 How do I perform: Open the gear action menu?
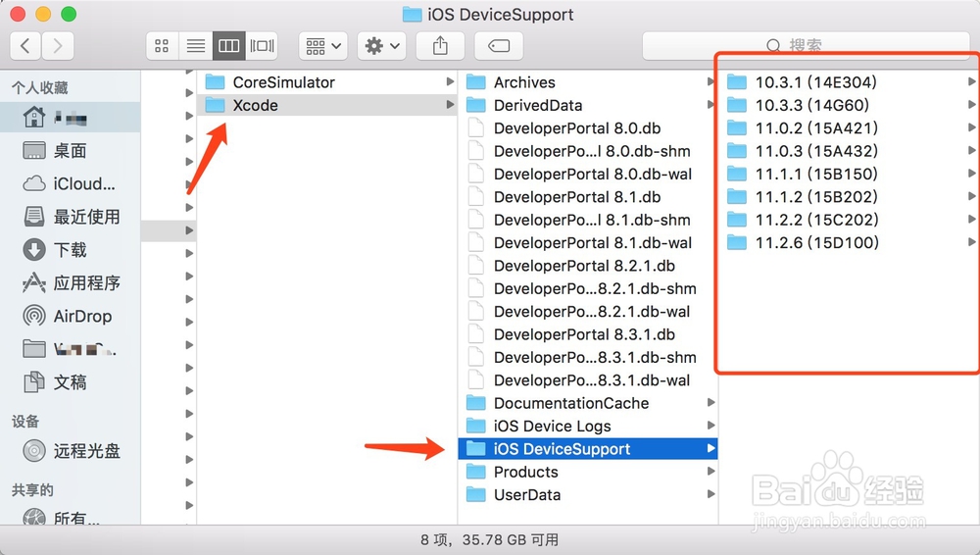pyautogui.click(x=382, y=46)
